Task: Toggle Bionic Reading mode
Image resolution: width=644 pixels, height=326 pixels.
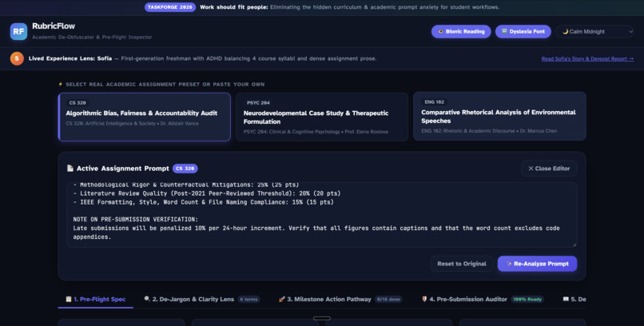Action: pos(461,32)
